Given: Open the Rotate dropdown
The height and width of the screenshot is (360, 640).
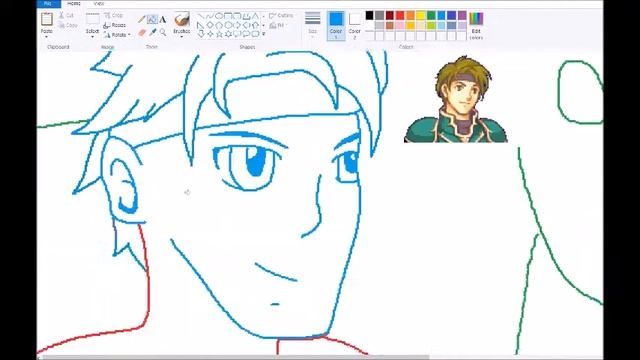Looking at the screenshot, I should point(117,35).
